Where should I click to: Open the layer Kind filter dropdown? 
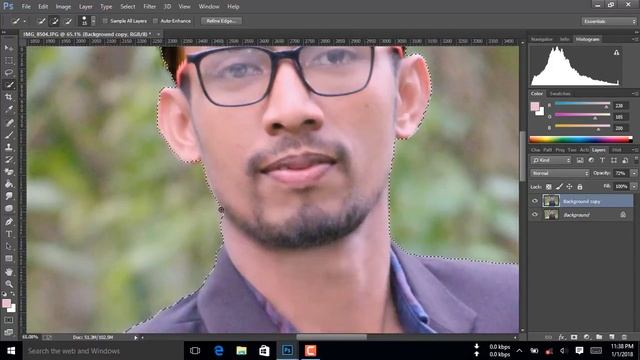551,160
